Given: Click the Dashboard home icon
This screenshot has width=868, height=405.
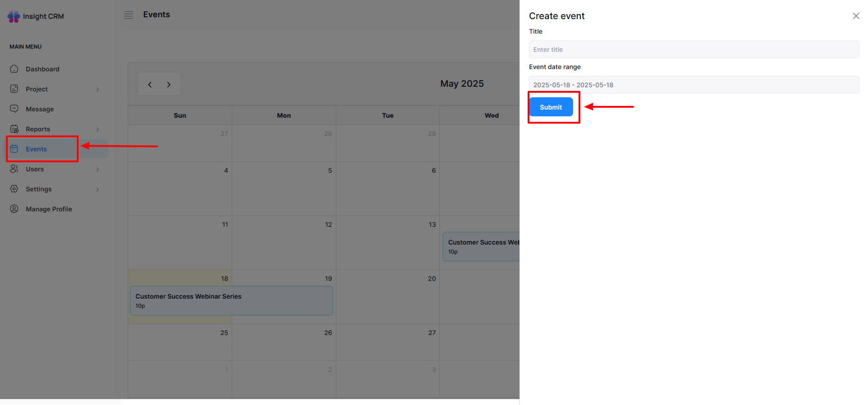Looking at the screenshot, I should coord(15,69).
